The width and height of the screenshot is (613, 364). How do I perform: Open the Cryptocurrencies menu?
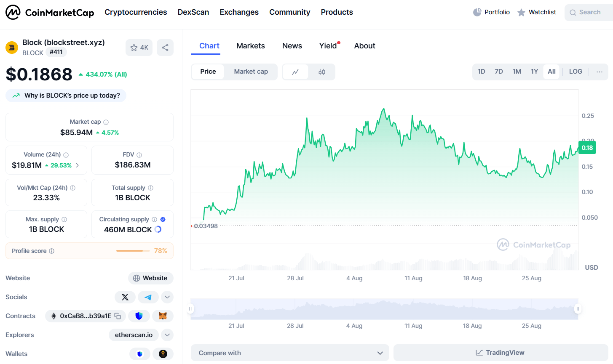pos(136,12)
